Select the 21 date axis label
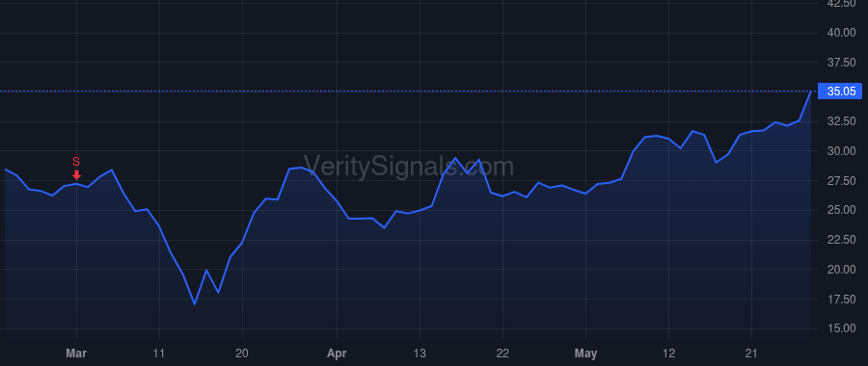The height and width of the screenshot is (366, 868). [x=751, y=353]
